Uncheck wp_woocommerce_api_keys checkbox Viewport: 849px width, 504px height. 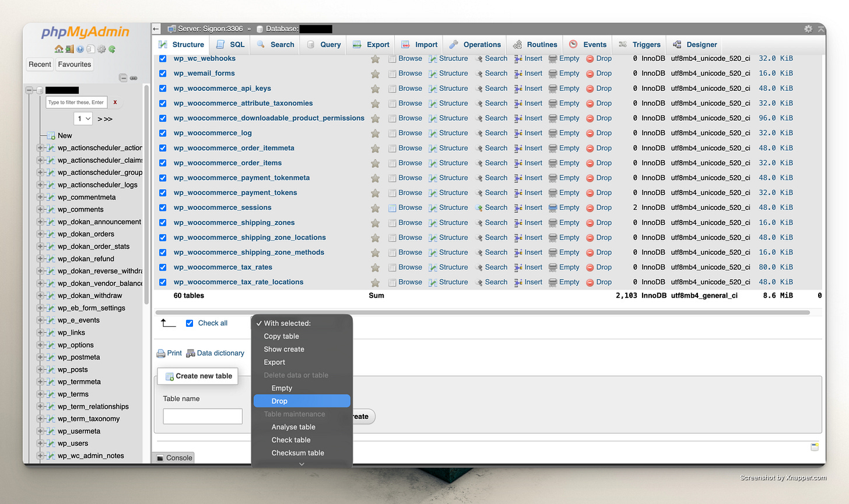click(163, 89)
